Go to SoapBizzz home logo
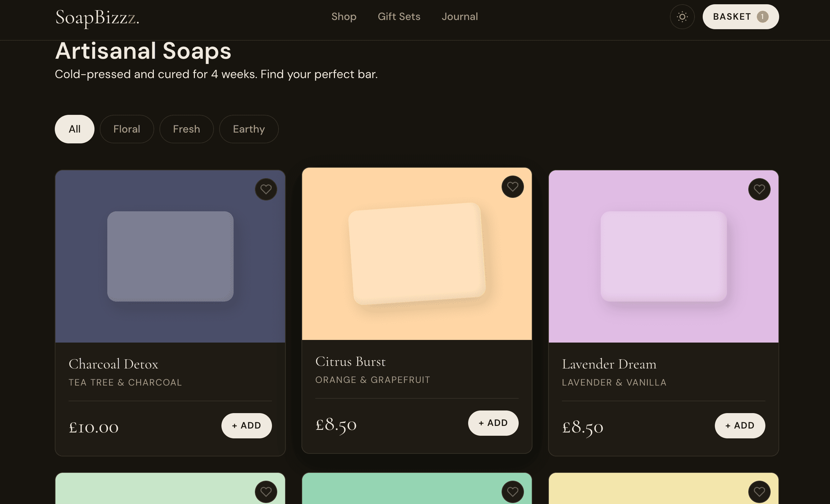This screenshot has height=504, width=830. 97,17
